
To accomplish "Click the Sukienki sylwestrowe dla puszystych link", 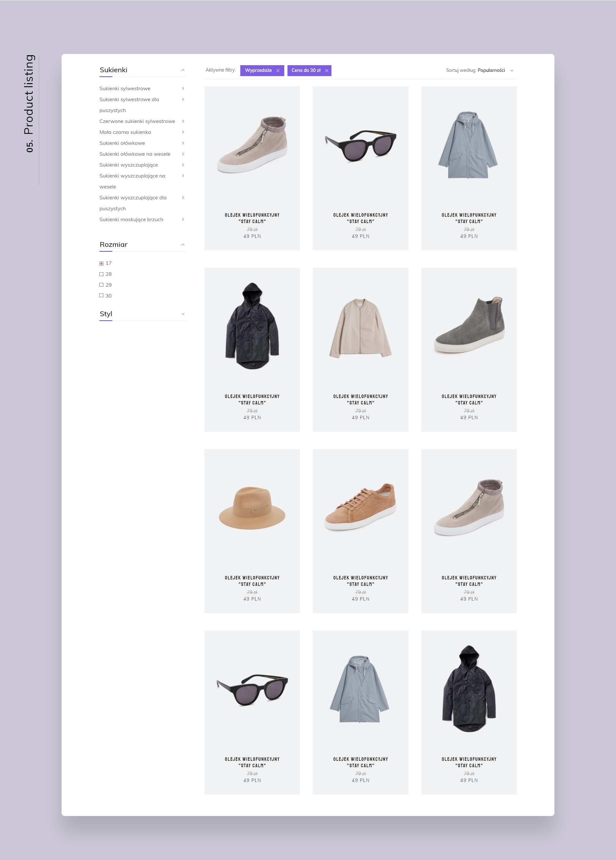I will pos(129,99).
